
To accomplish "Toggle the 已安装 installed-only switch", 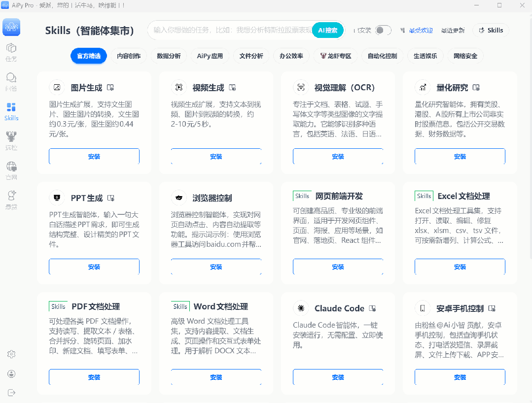I will (383, 30).
